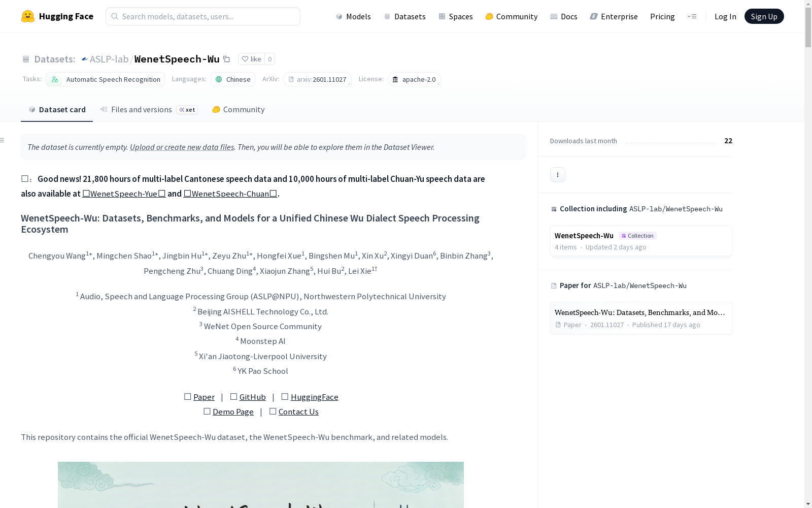Image resolution: width=812 pixels, height=508 pixels.
Task: Open the WenetSpeech-Chuan link
Action: [230, 194]
